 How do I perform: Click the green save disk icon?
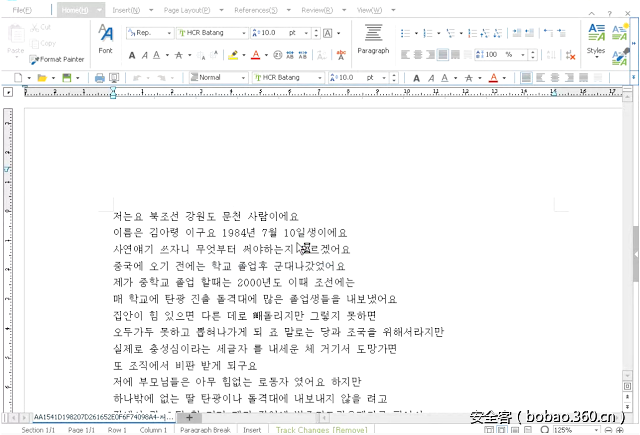67,78
